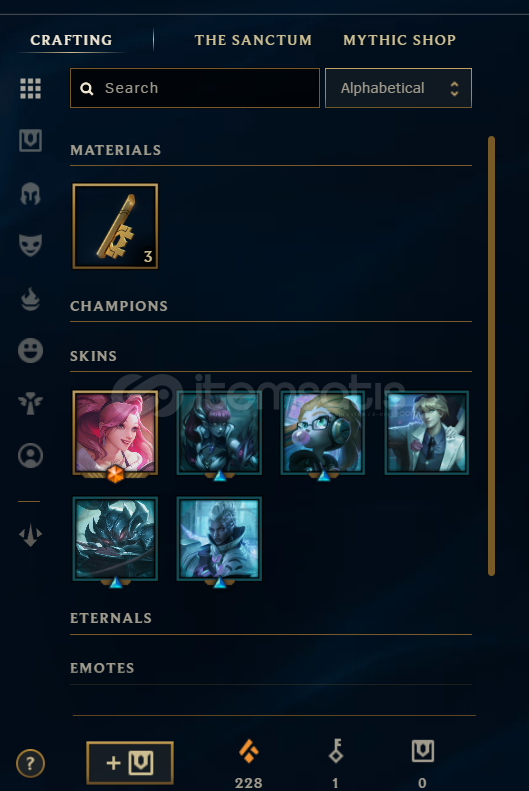This screenshot has width=529, height=791.
Task: Switch to The Sanctum tab
Action: point(253,40)
